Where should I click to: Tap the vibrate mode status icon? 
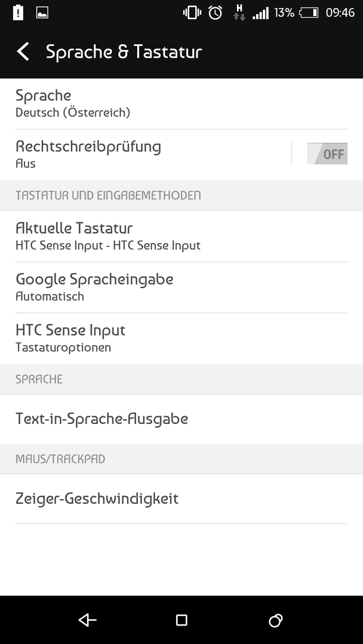pyautogui.click(x=192, y=13)
